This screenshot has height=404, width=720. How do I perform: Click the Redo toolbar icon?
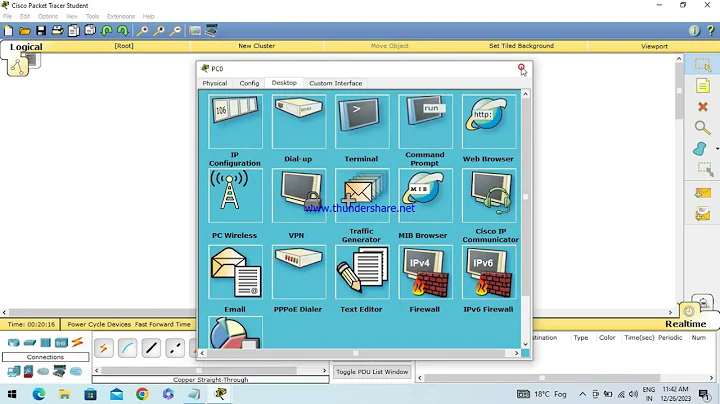click(x=123, y=31)
